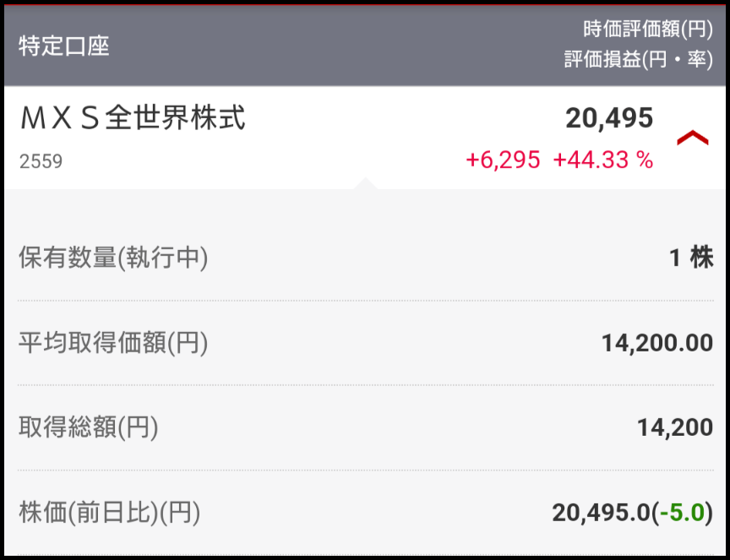Click the small triangle pointer below the stock row

click(x=365, y=183)
